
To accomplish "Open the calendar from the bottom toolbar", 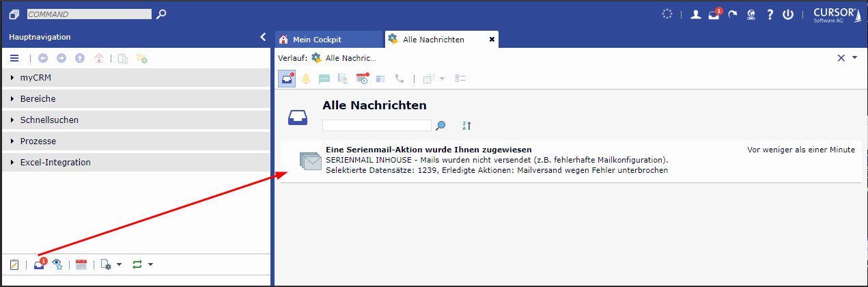I will pos(81,264).
